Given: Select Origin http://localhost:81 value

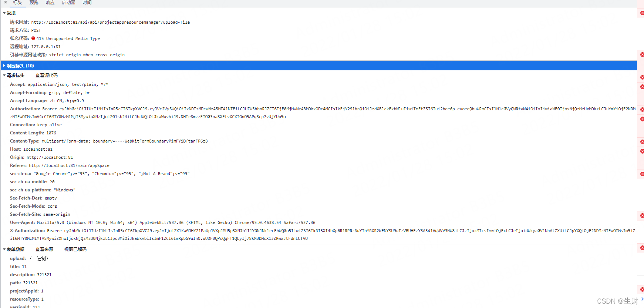Looking at the screenshot, I should pyautogui.click(x=50, y=158).
